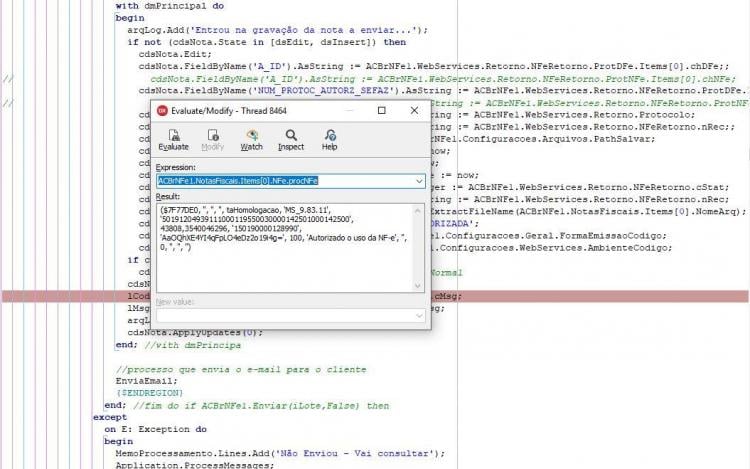Minimize the Evaluate/Modify dialog
Viewport: 750px width, 469px height.
coord(349,110)
